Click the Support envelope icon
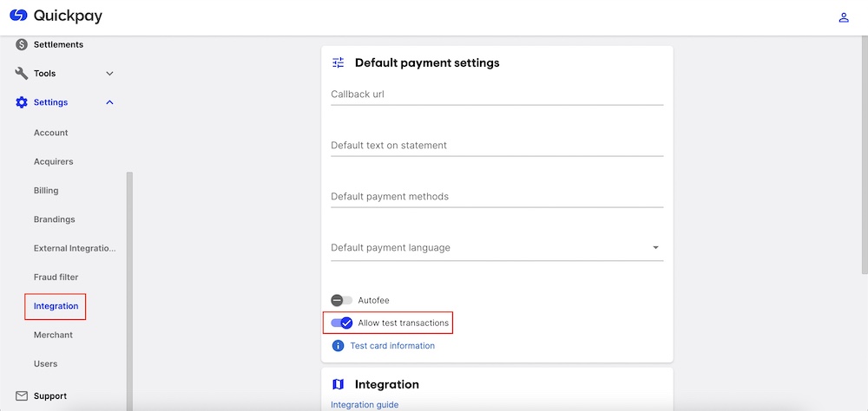The width and height of the screenshot is (868, 411). pyautogui.click(x=22, y=396)
